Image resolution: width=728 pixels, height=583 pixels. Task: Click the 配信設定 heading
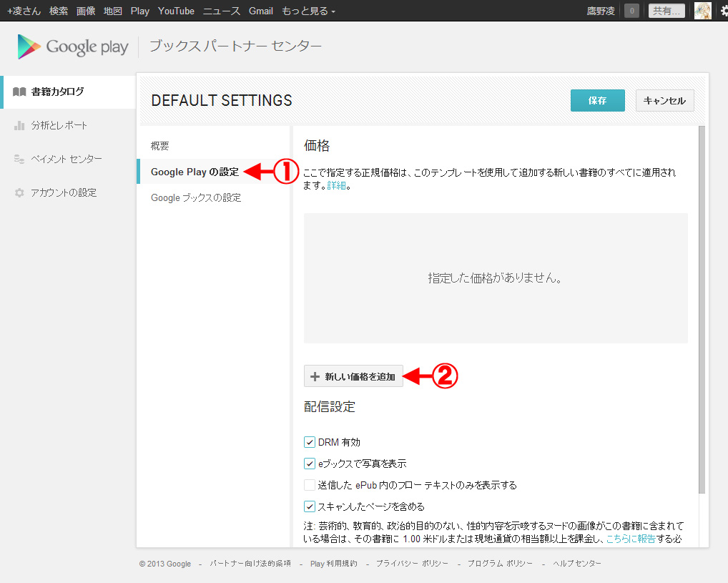point(329,407)
